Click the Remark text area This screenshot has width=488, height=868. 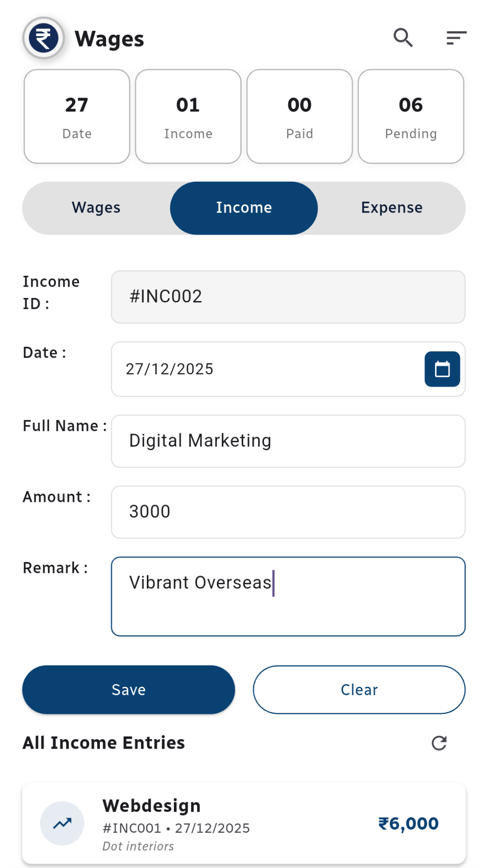[x=288, y=596]
